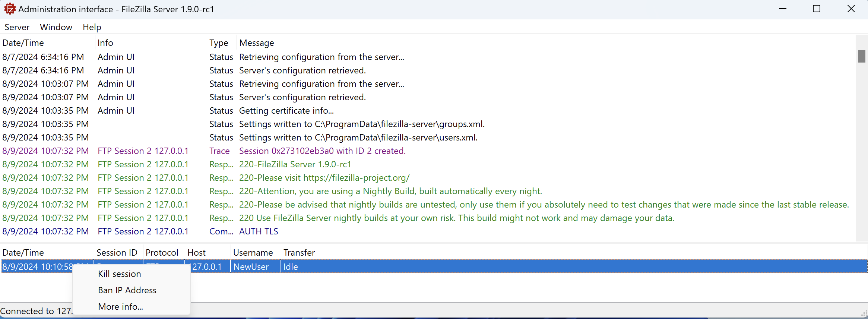Screen dimensions: 868x319
Task: Select the 'Getting certificate info...' message
Action: 286,111
